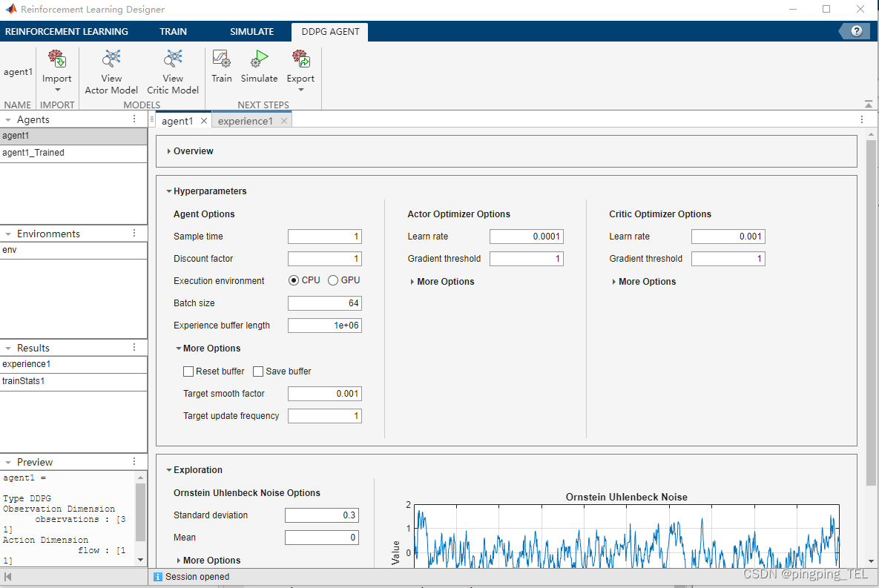Image resolution: width=879 pixels, height=588 pixels.
Task: Enable the Save buffer checkbox
Action: coord(258,371)
